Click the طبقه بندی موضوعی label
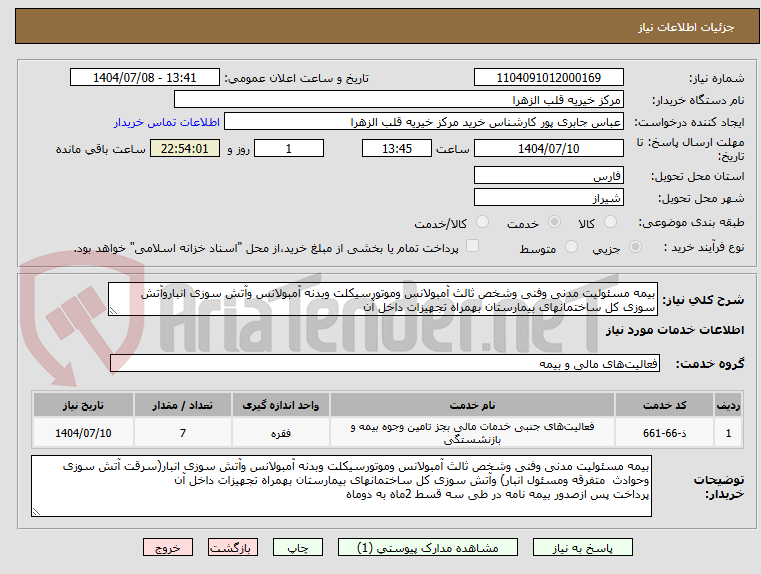 pyautogui.click(x=691, y=223)
